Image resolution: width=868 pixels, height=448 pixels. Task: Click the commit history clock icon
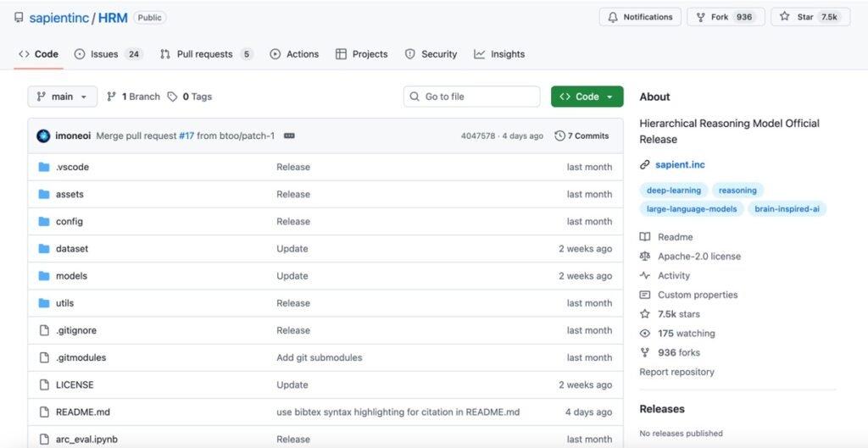pyautogui.click(x=559, y=136)
